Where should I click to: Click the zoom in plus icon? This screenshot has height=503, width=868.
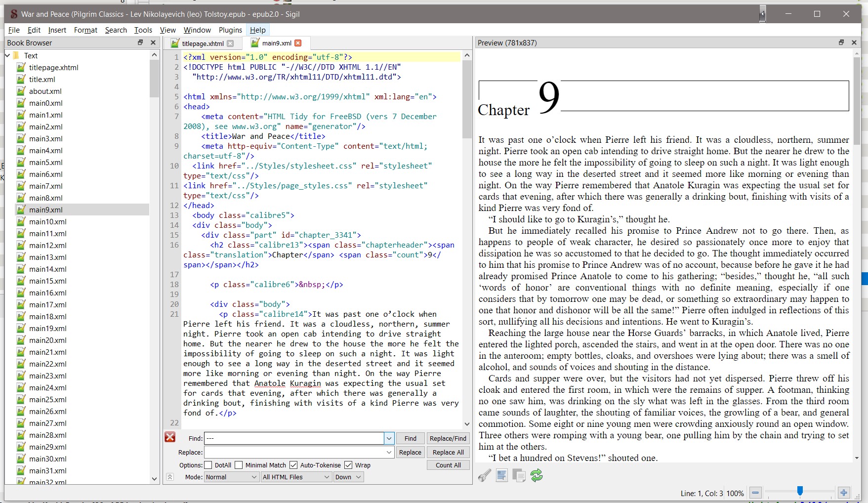pyautogui.click(x=844, y=493)
